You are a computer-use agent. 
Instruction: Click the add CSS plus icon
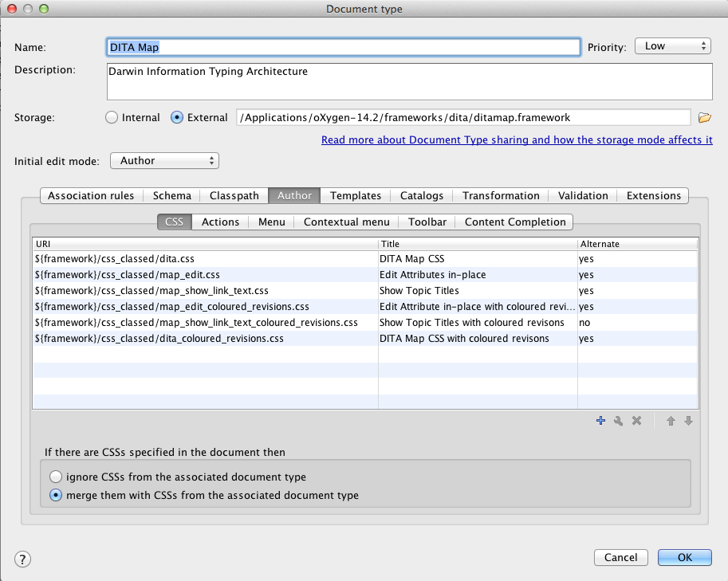point(601,421)
